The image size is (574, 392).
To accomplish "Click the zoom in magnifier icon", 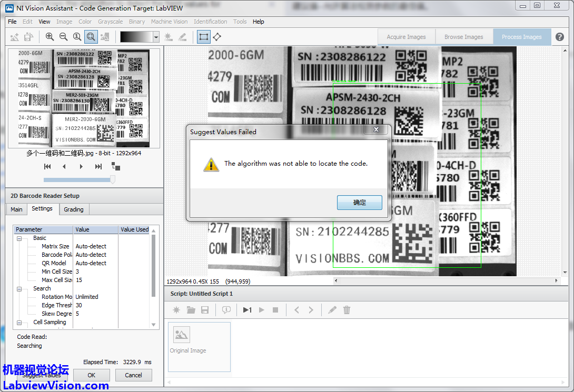I will click(x=50, y=37).
